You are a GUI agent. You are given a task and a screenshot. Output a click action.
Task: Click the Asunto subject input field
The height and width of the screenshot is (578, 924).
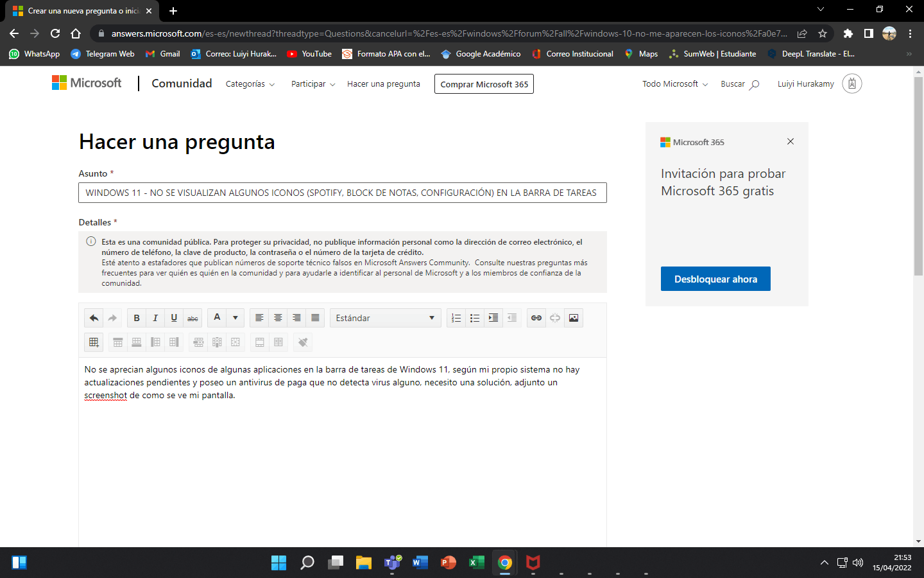343,193
